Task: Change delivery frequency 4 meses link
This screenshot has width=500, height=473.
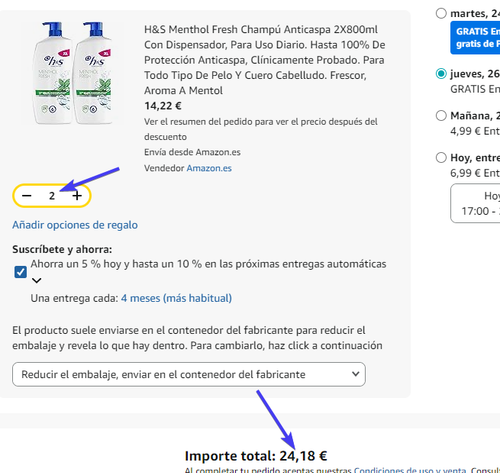Action: point(176,298)
